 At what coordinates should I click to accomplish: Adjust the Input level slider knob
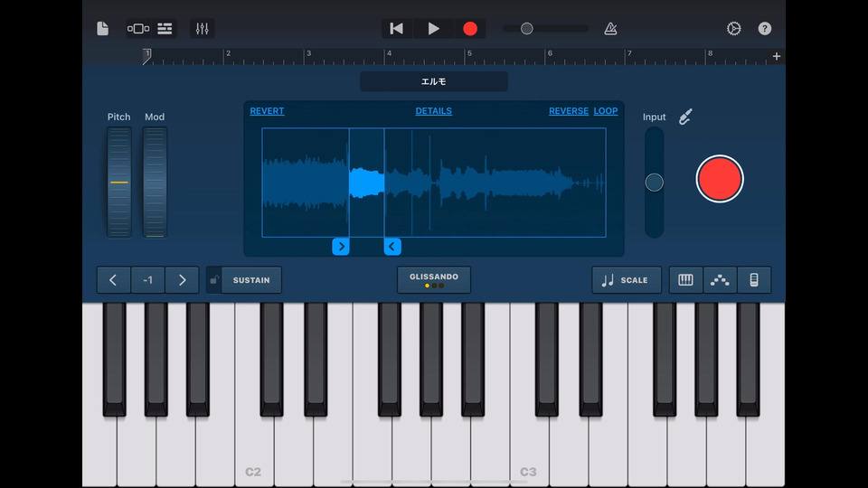click(x=654, y=182)
